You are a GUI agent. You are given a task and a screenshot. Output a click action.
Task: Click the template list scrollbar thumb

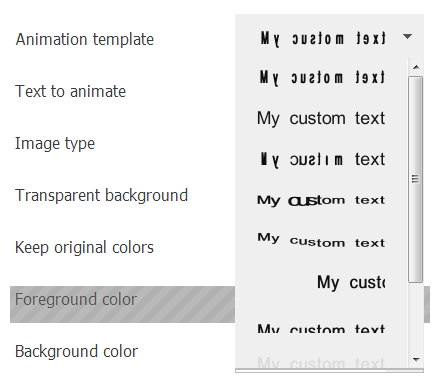[x=416, y=179]
